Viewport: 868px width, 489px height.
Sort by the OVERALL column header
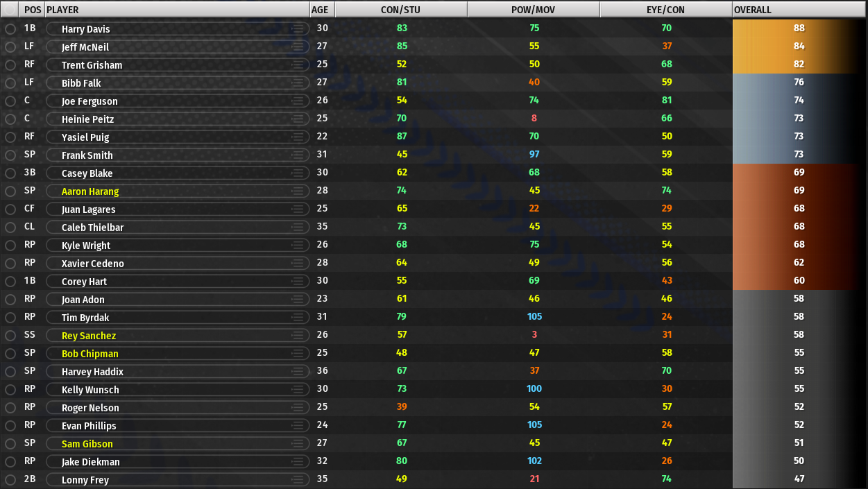point(799,10)
